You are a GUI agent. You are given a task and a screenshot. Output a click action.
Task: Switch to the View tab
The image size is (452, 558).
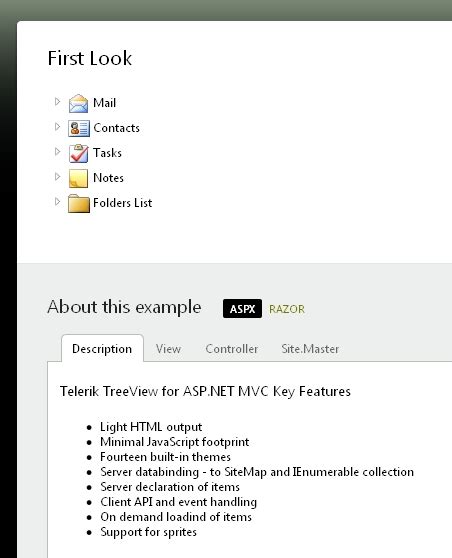tap(168, 349)
